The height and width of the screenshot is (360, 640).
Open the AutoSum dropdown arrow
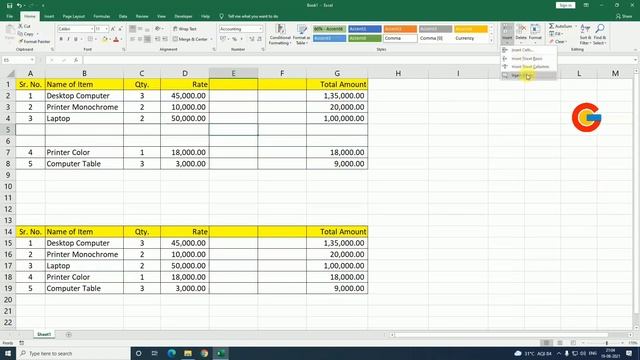coord(576,26)
